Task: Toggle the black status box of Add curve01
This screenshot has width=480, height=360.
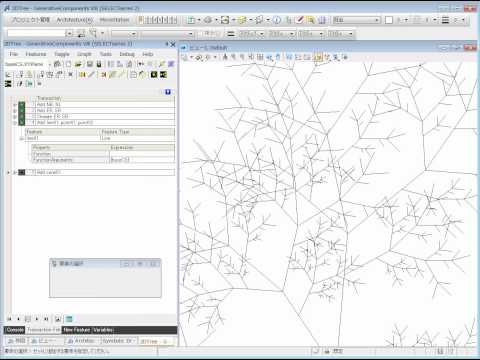Action: pos(22,172)
